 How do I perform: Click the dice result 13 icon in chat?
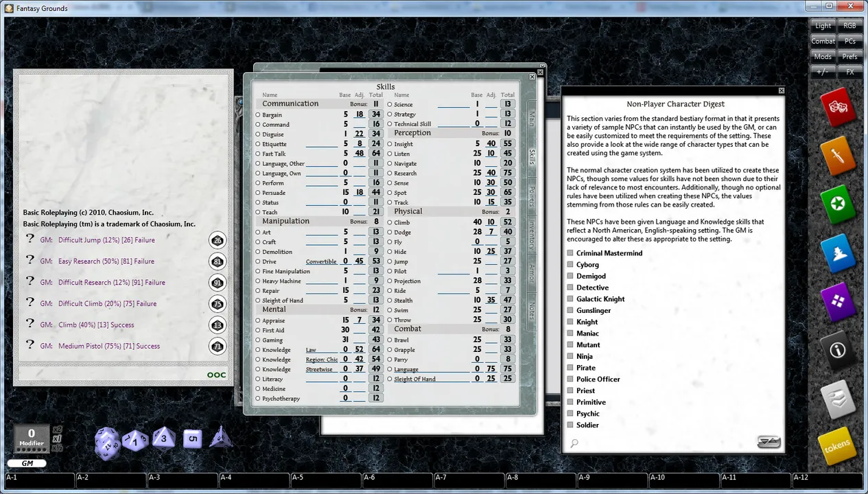tap(218, 325)
